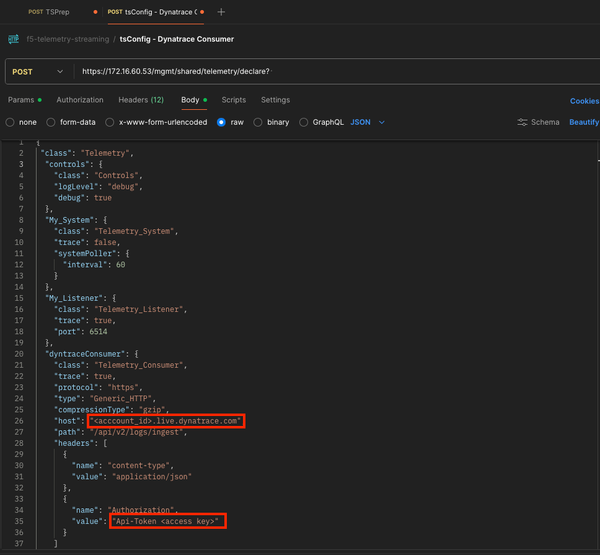Viewport: 600px width, 555px height.
Task: Select binary body type
Action: point(258,122)
